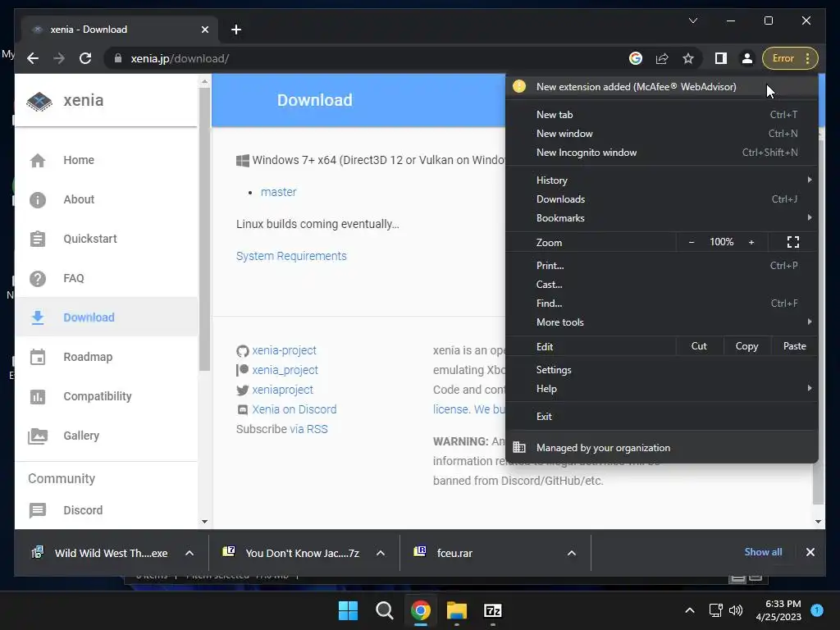
Task: Open the tab search dropdown
Action: tap(692, 21)
